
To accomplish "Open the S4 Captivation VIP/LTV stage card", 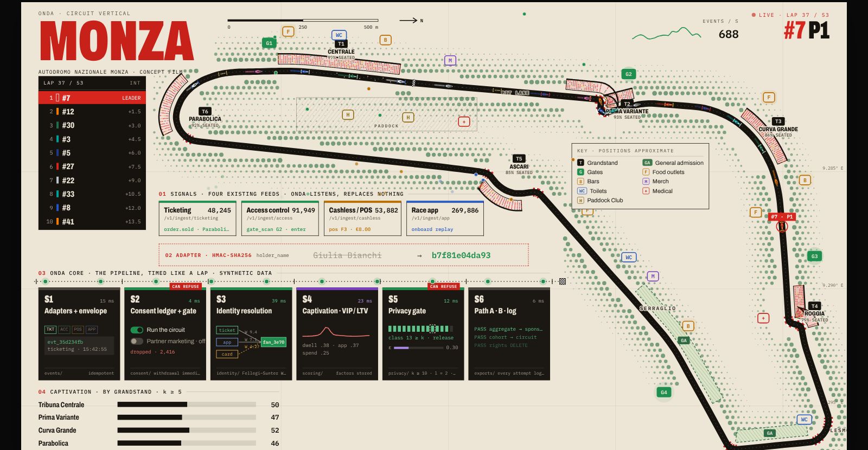I will point(337,335).
